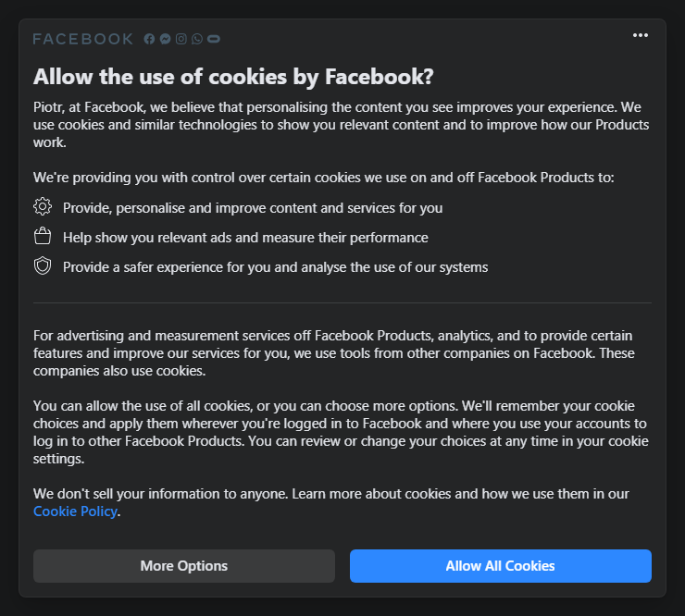Open the Cookie Policy link
The height and width of the screenshot is (616, 685).
coord(75,511)
